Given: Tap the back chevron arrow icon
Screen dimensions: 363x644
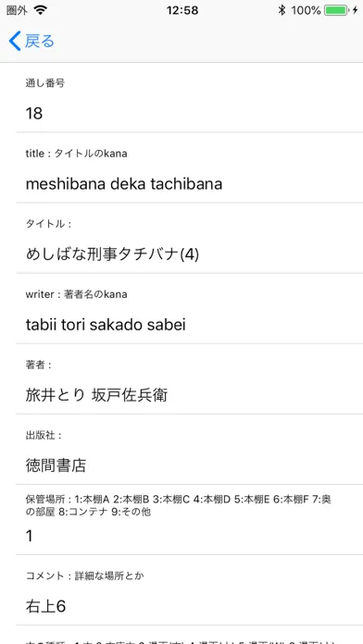Looking at the screenshot, I should [x=15, y=41].
